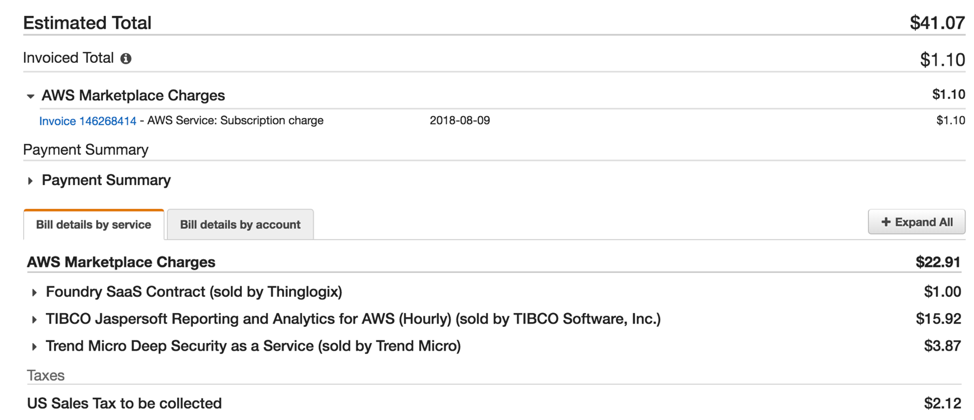Expand the Foundry SaaS Contract row
The image size is (974, 420).
coord(34,293)
